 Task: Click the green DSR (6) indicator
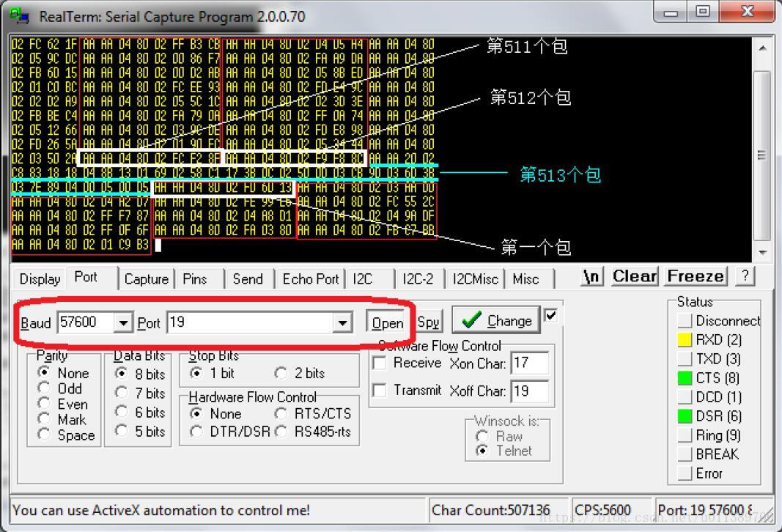pyautogui.click(x=685, y=415)
